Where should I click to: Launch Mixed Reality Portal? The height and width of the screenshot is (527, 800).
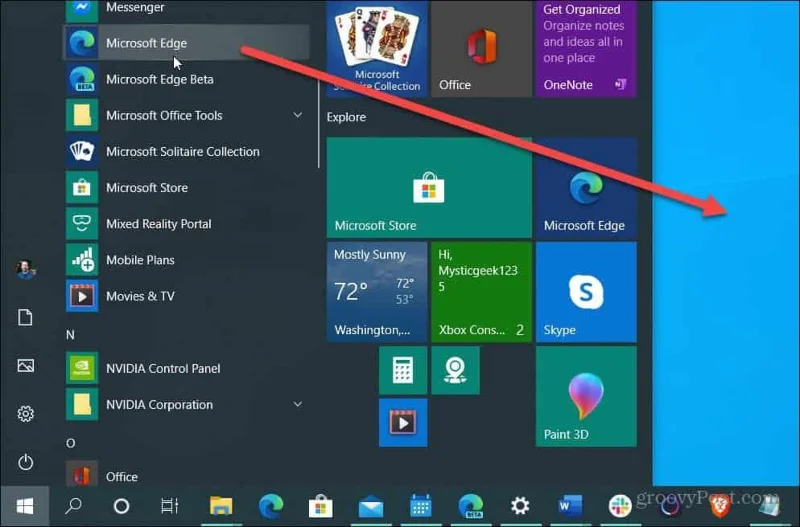tap(186, 224)
